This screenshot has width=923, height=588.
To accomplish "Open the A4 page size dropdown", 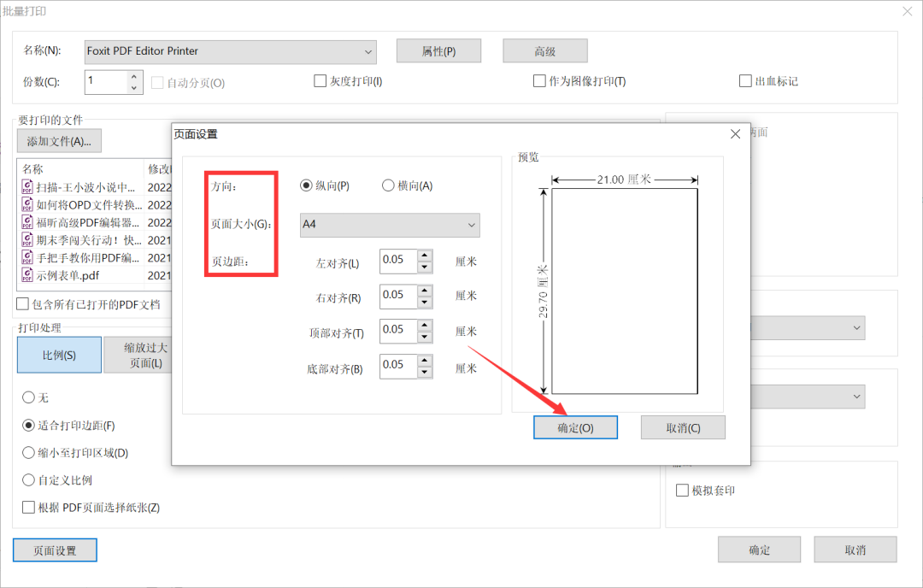I will (390, 225).
